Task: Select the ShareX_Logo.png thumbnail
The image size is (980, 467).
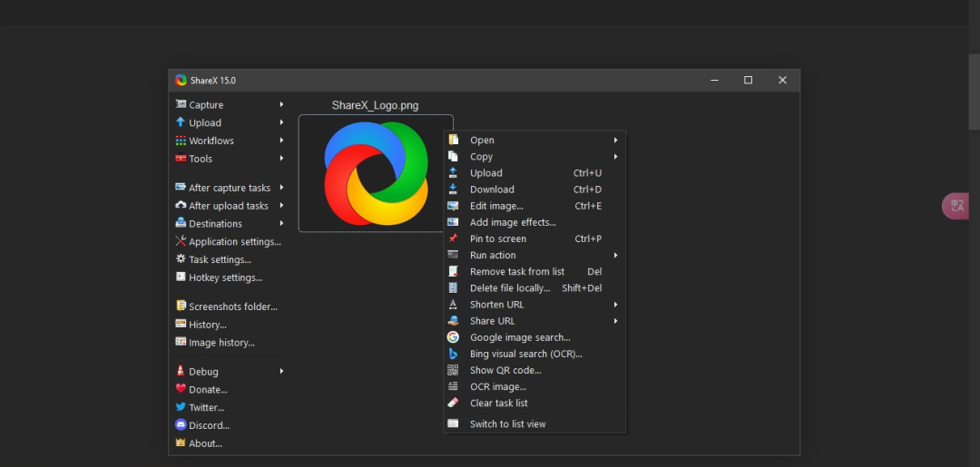Action: pyautogui.click(x=376, y=173)
